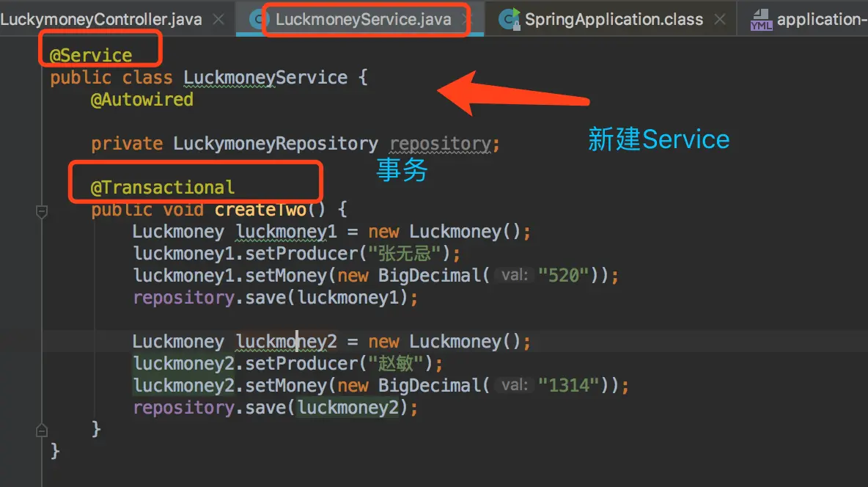Click the class icon on the LuckmoneyService.java tab

coord(256,19)
